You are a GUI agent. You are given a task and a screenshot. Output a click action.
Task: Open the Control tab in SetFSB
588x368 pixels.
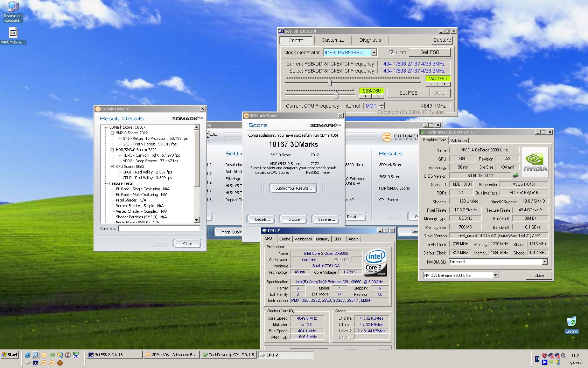click(296, 40)
